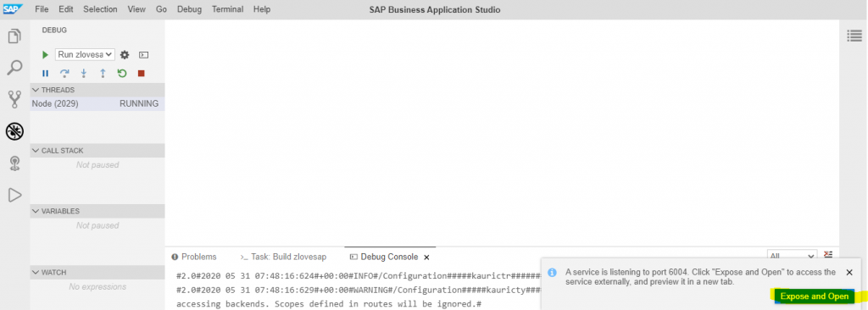
Task: Pause the debug session
Action: (x=46, y=73)
